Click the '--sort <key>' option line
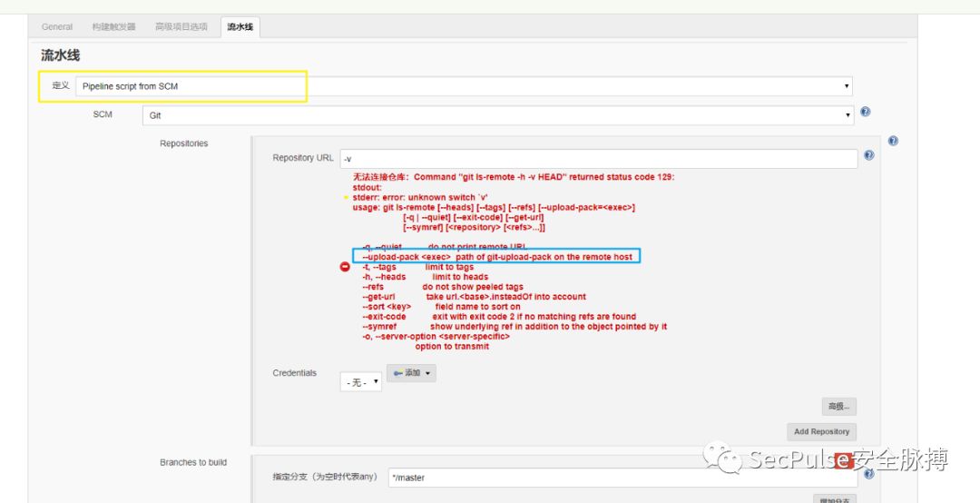 click(441, 307)
